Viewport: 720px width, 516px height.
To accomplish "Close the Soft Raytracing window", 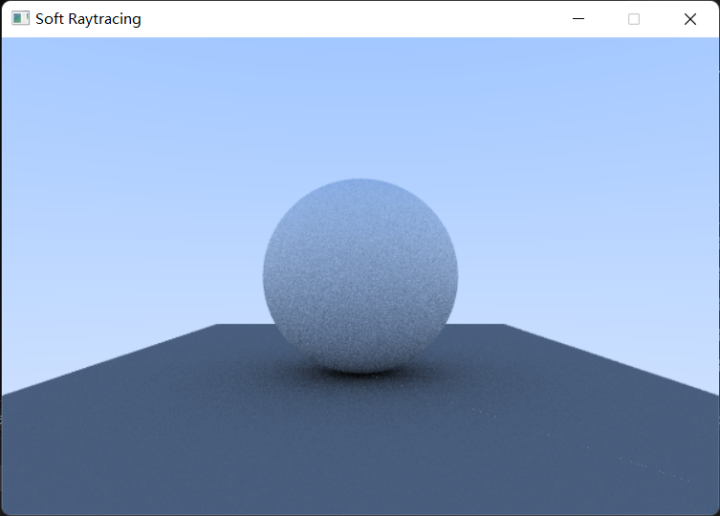I will point(690,19).
